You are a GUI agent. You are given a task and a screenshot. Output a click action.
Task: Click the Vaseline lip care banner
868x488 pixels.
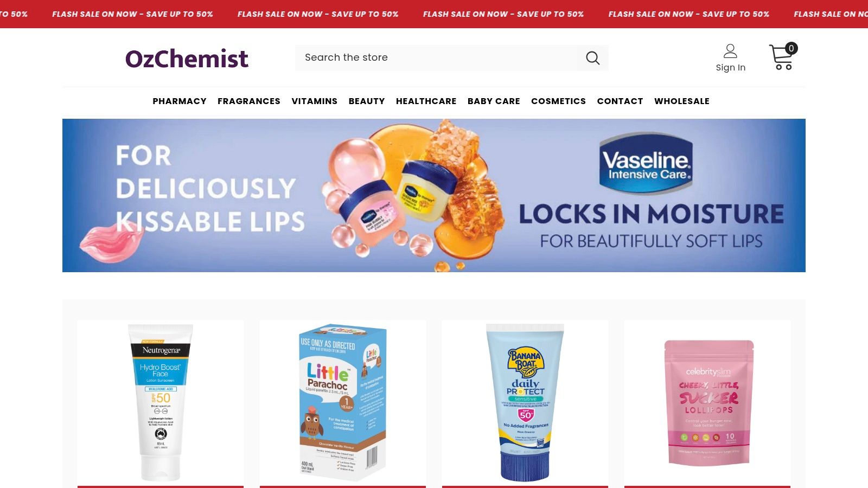(x=434, y=195)
